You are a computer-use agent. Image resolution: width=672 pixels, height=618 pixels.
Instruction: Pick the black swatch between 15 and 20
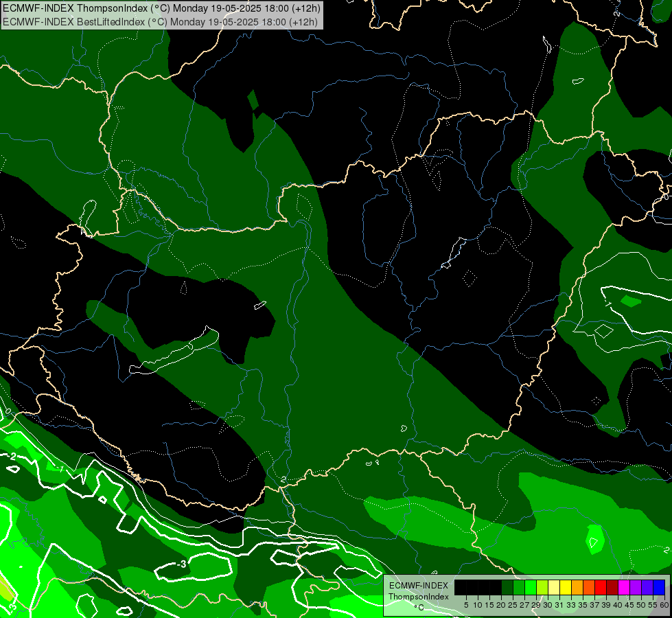[496, 588]
